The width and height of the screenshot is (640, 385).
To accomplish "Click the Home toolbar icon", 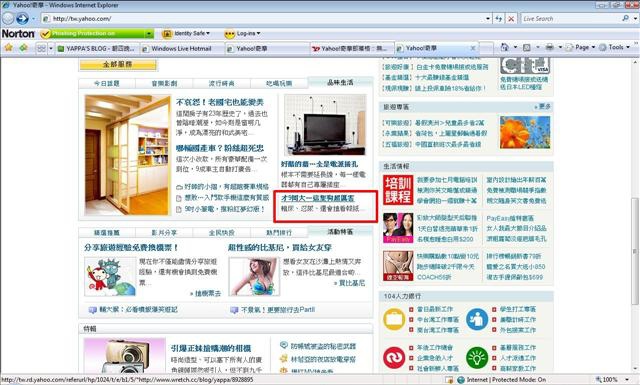I will coord(505,47).
